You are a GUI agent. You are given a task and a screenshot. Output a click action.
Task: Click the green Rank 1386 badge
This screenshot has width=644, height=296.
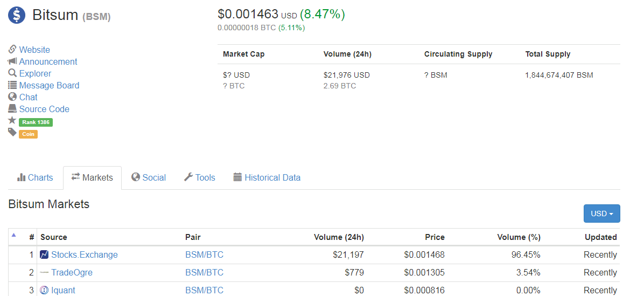pos(36,122)
